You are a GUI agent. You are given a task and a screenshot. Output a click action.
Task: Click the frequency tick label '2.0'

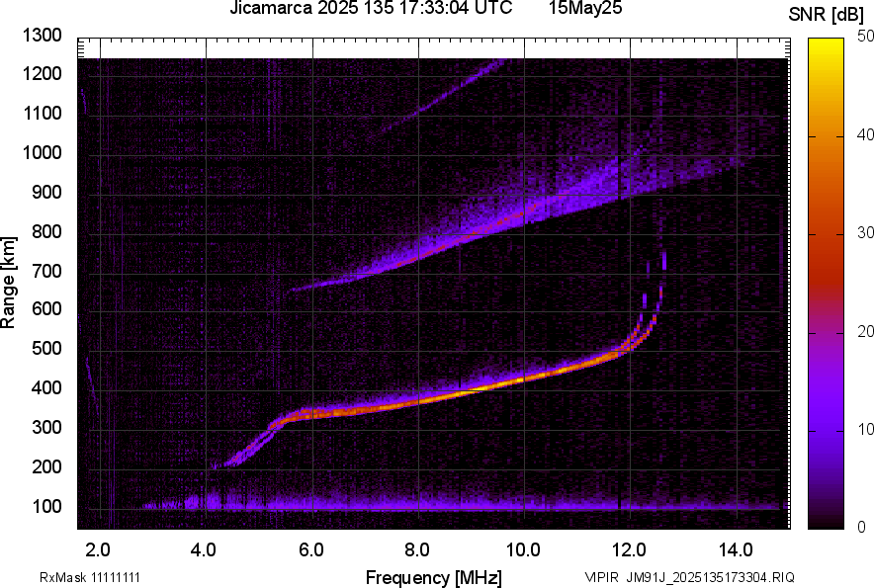(98, 550)
